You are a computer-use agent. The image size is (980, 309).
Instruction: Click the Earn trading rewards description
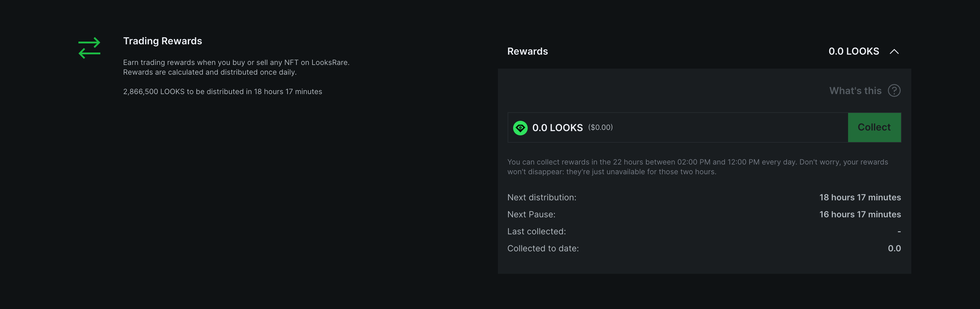236,67
